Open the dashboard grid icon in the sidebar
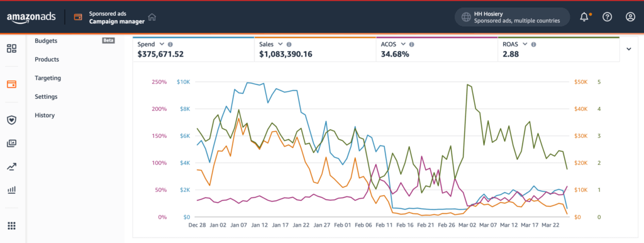 click(11, 48)
